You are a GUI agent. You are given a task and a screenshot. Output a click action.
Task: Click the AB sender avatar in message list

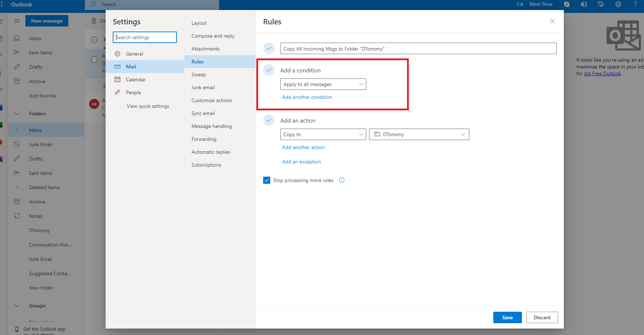pos(94,104)
